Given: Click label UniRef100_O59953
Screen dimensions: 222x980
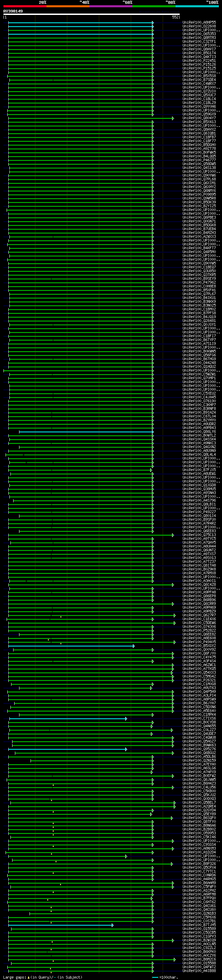Looking at the screenshot, I should [x=199, y=833].
